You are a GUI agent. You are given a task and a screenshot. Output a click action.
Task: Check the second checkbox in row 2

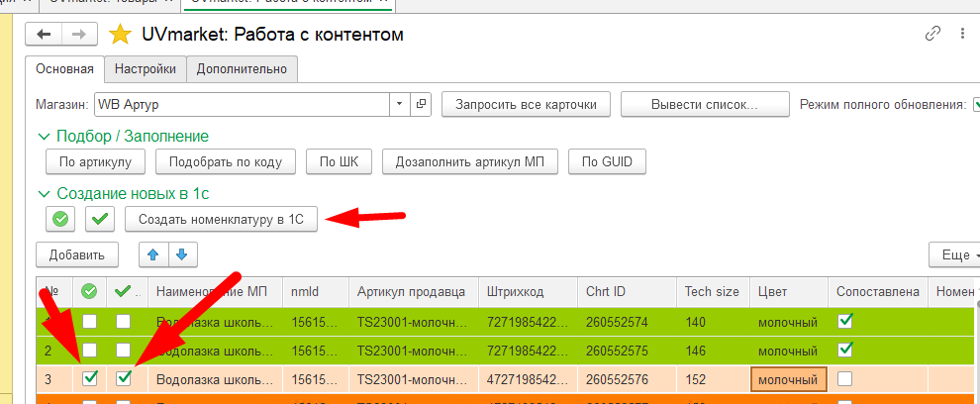(x=124, y=350)
